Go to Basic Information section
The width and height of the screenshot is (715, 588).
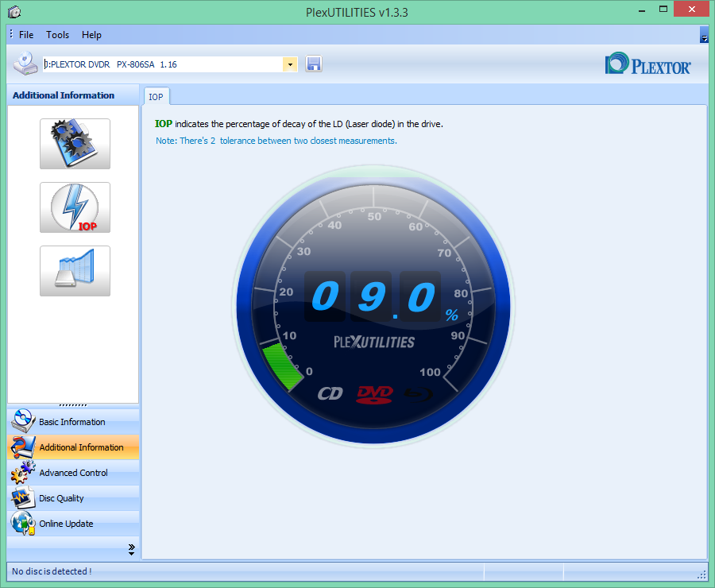73,421
